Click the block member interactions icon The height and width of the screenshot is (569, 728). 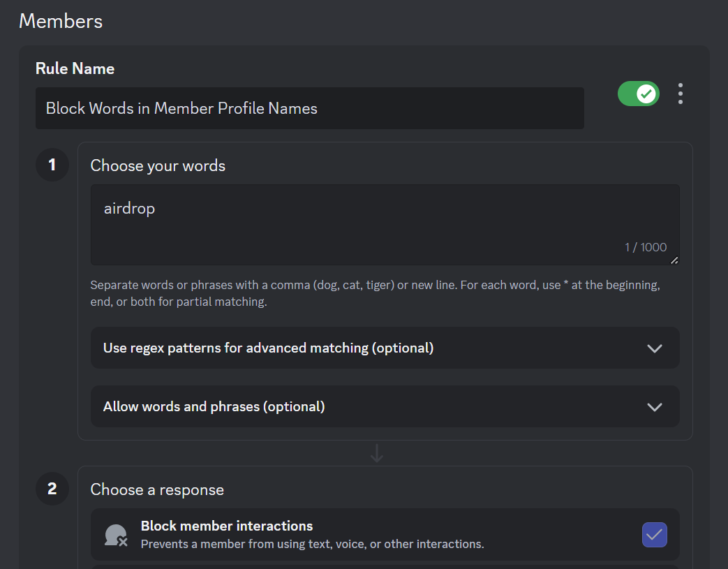coord(115,535)
